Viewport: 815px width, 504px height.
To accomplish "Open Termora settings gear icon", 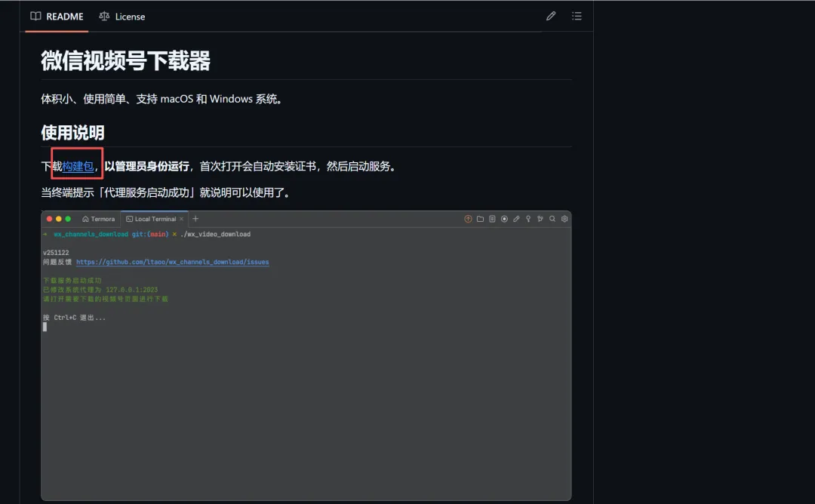I will (564, 219).
